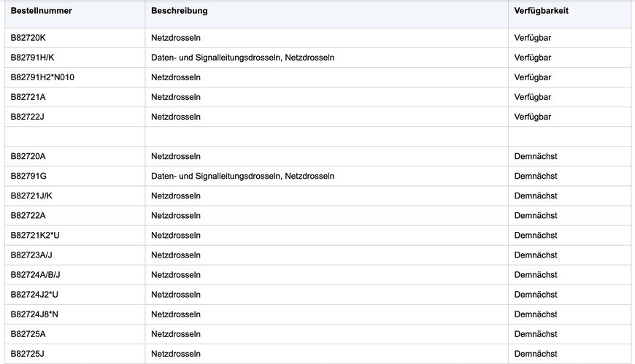Select order number B82721K2*U

coord(35,235)
